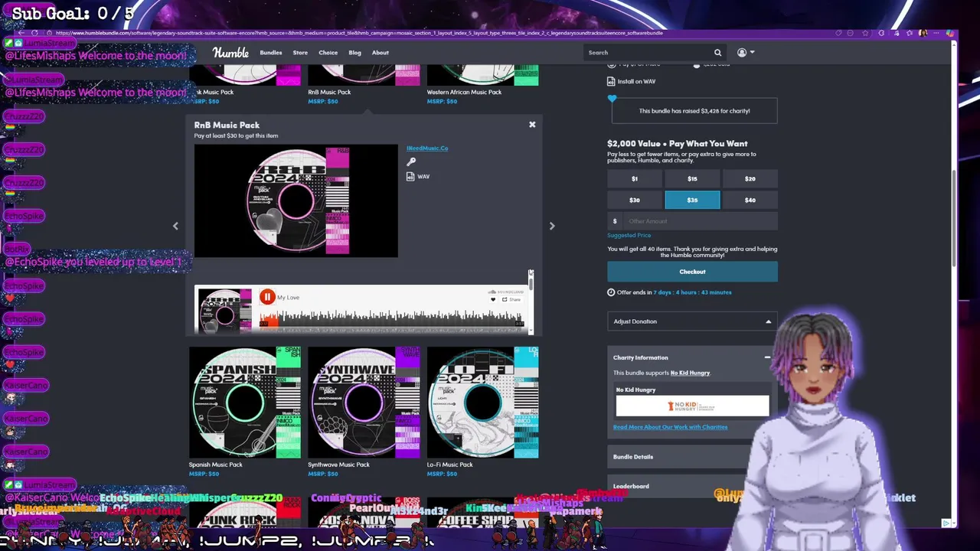This screenshot has height=551, width=980.
Task: Open the Spanish Music Pack thumbnail
Action: click(x=245, y=403)
